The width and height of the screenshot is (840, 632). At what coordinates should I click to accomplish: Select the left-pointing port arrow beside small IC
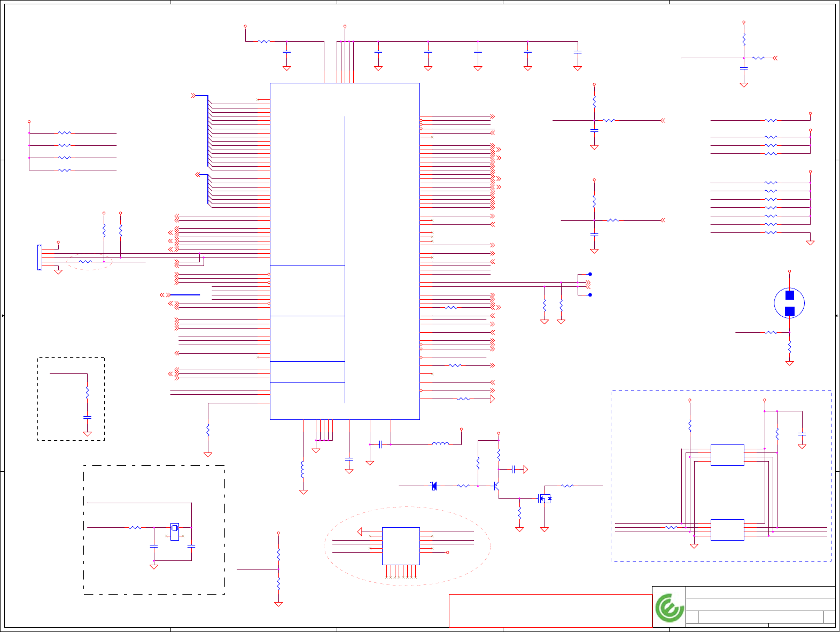click(360, 532)
